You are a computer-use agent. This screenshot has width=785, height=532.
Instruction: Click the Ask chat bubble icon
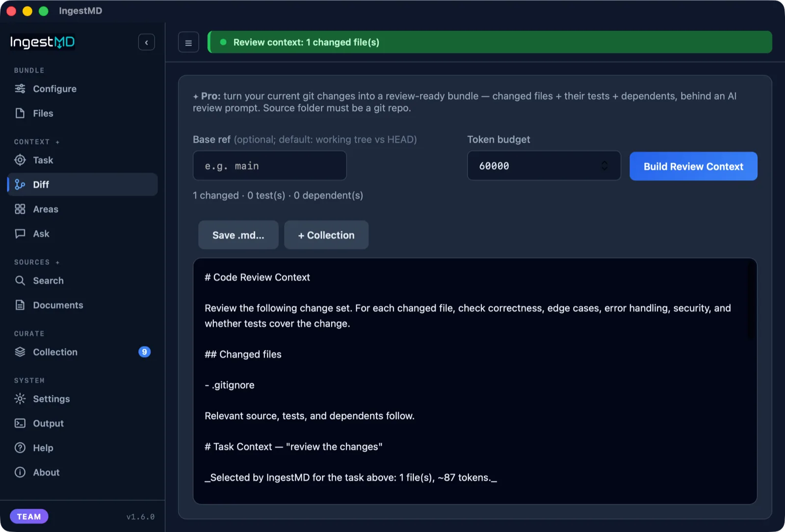point(20,234)
